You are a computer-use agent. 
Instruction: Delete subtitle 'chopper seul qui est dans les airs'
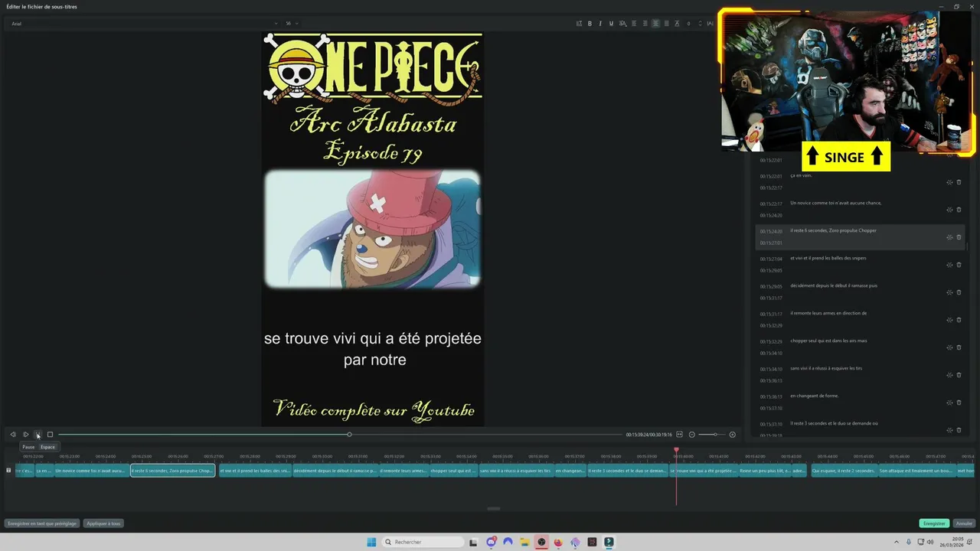click(959, 347)
